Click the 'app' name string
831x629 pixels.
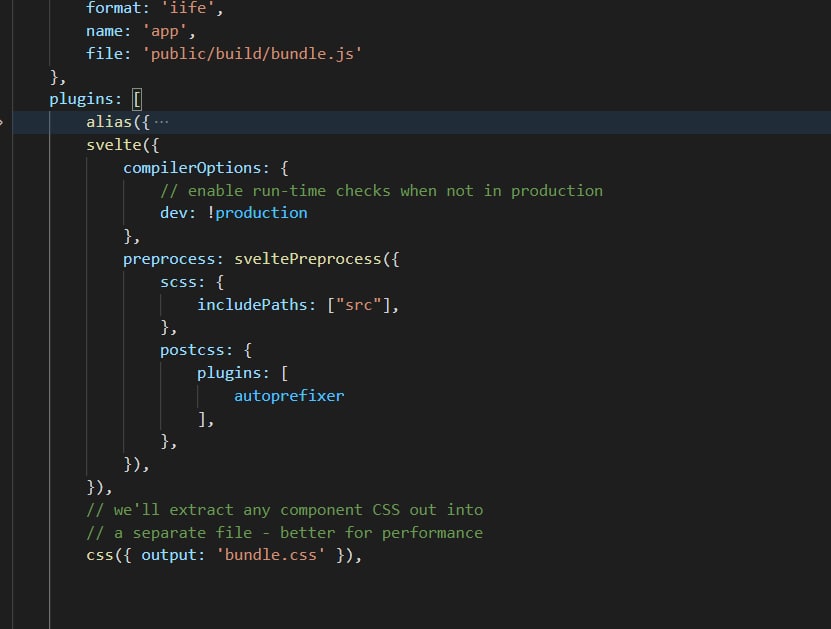click(164, 31)
